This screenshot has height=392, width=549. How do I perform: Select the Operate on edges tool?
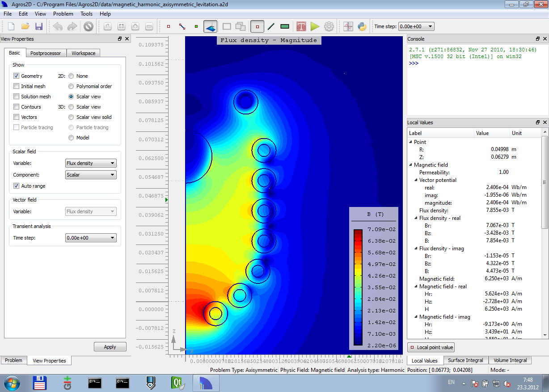(182, 27)
